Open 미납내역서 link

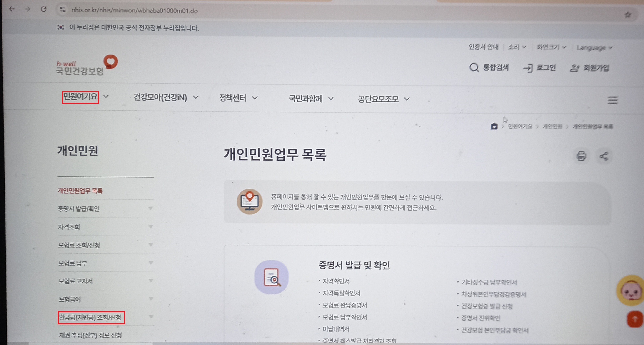[336, 329]
